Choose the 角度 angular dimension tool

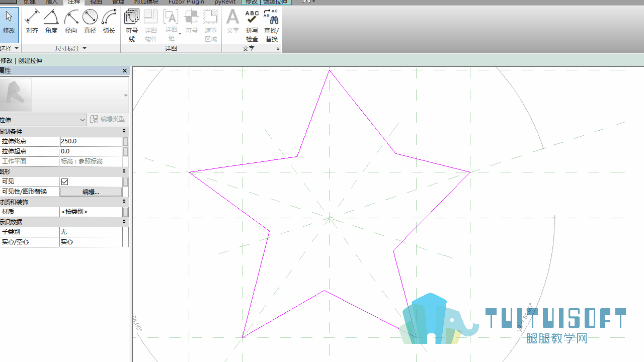[51, 22]
